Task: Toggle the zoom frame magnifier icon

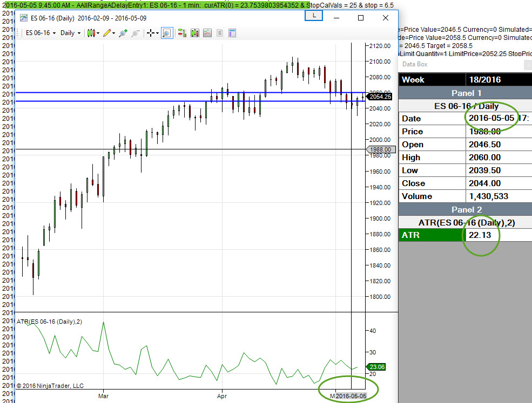Action: coord(166,33)
